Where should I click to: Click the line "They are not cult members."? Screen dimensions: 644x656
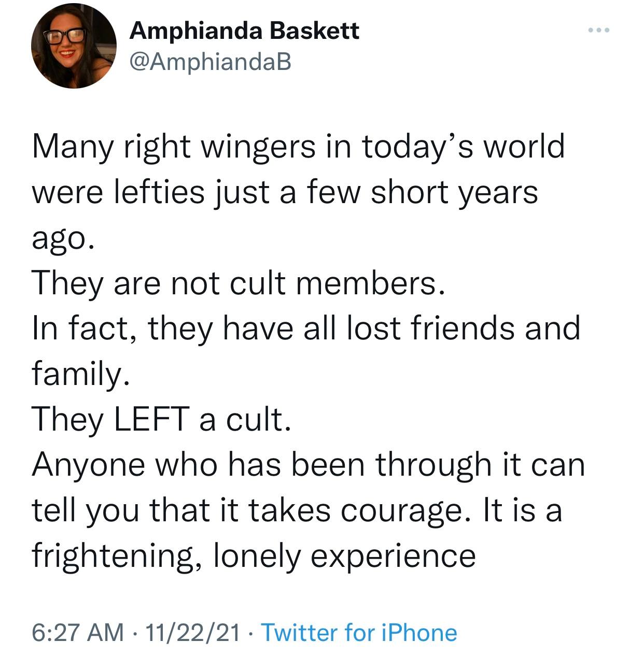pos(239,283)
